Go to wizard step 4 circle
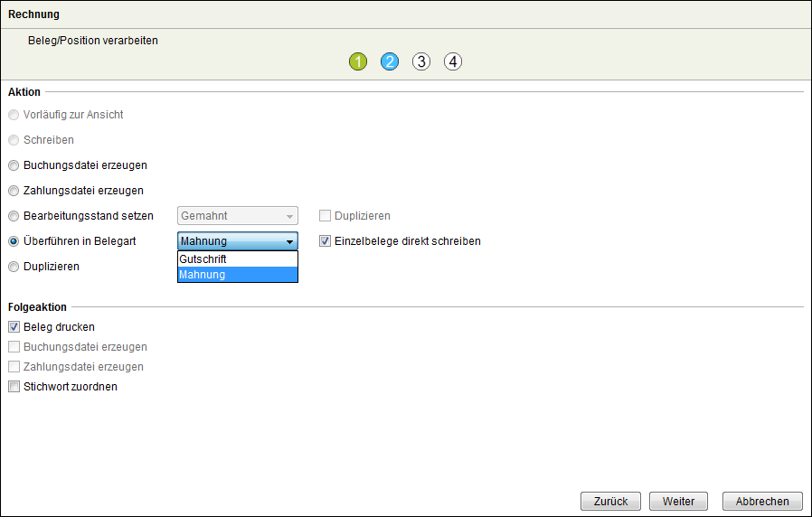This screenshot has height=517, width=812. point(453,62)
